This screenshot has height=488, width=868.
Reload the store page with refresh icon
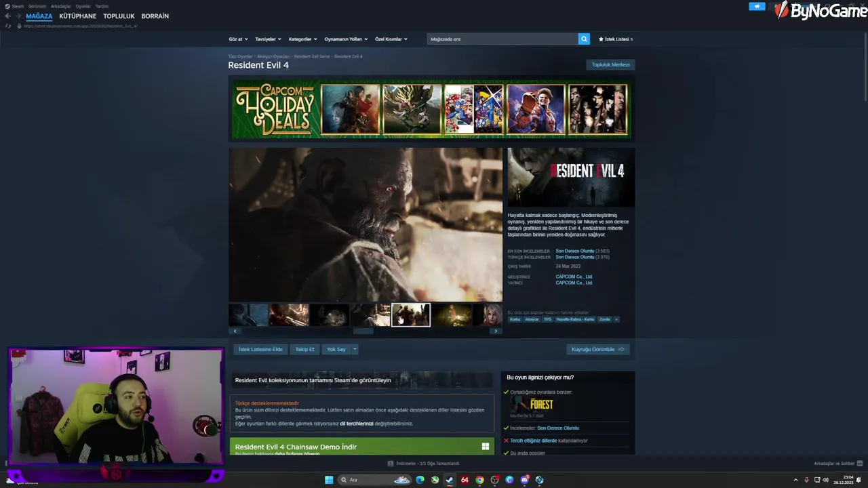coord(8,26)
